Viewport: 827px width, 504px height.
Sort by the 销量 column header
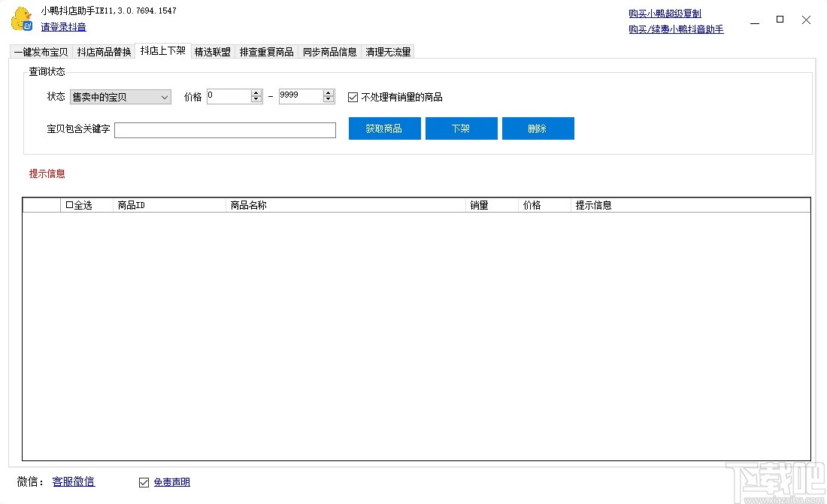click(492, 205)
